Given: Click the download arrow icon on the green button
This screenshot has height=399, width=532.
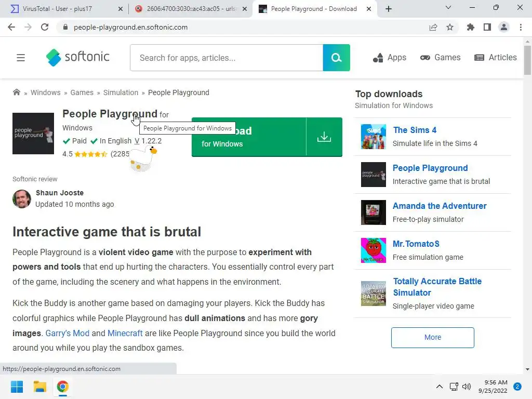Looking at the screenshot, I should point(324,137).
